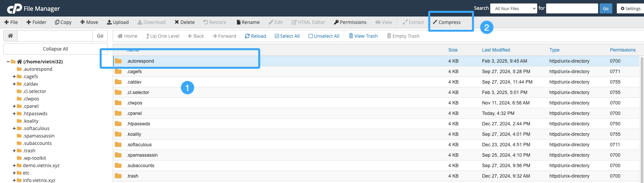Expand .caldav in the tree
This screenshot has width=644, height=183.
[x=14, y=84]
